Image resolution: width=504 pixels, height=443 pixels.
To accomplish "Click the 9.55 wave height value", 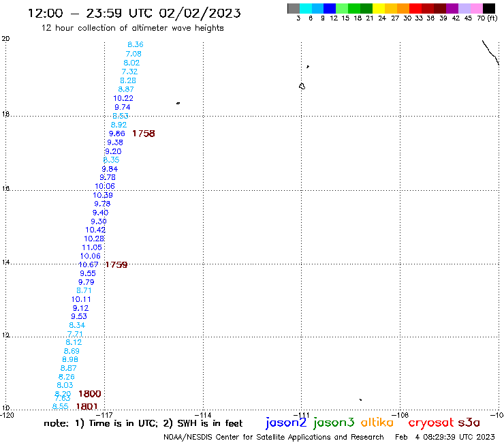I will pyautogui.click(x=88, y=273).
